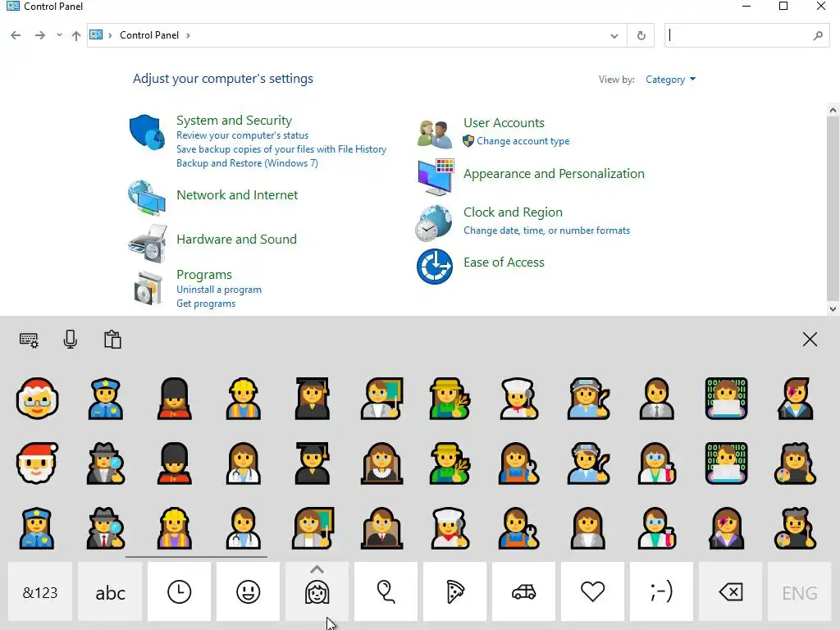Tap the backspace key
The width and height of the screenshot is (840, 630).
point(730,592)
